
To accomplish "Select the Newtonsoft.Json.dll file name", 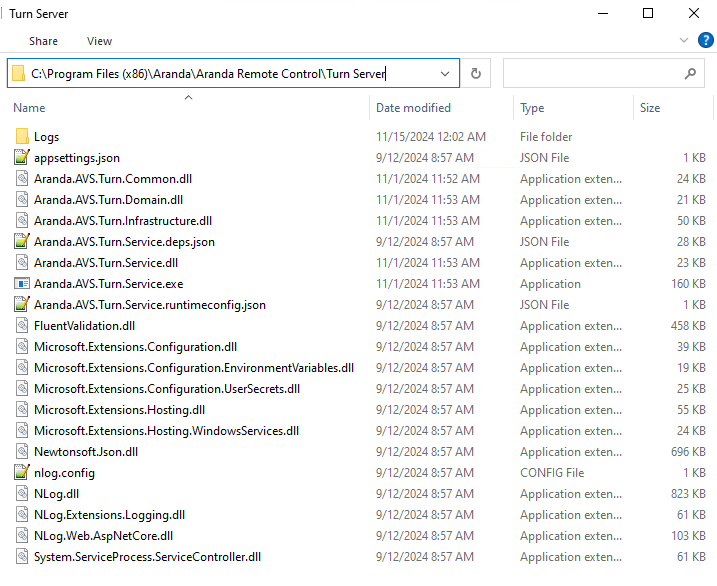I will pos(86,452).
